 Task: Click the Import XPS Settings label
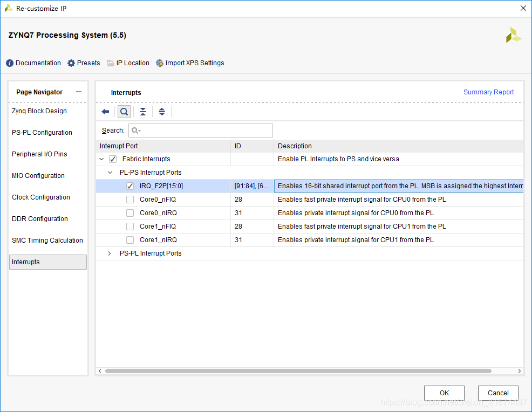click(195, 63)
